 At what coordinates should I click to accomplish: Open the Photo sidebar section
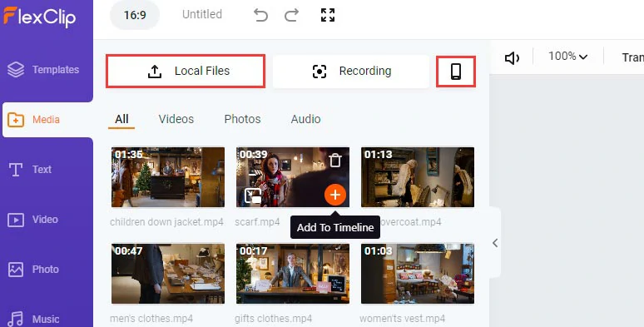point(33,270)
